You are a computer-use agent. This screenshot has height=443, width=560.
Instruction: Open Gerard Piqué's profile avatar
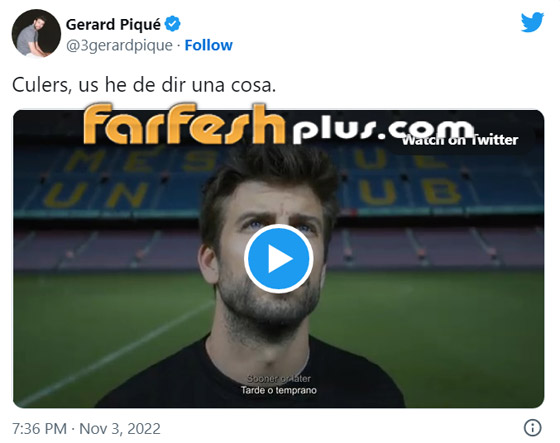[36, 34]
